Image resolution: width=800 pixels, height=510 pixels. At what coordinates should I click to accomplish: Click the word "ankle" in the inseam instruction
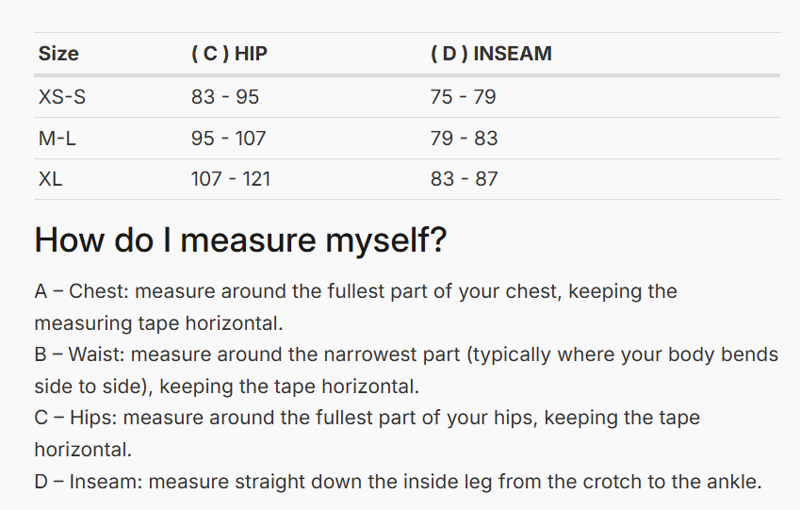click(731, 481)
